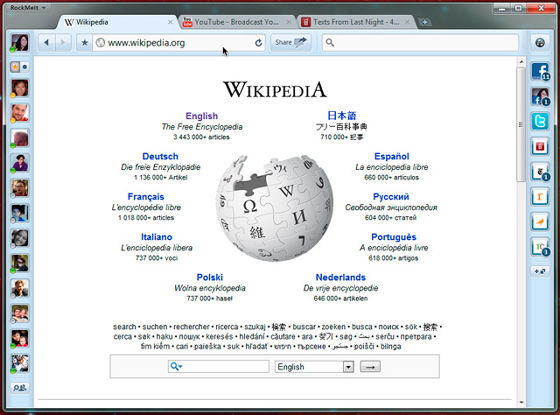
Task: Click the globe icon at top right
Action: pos(540,43)
